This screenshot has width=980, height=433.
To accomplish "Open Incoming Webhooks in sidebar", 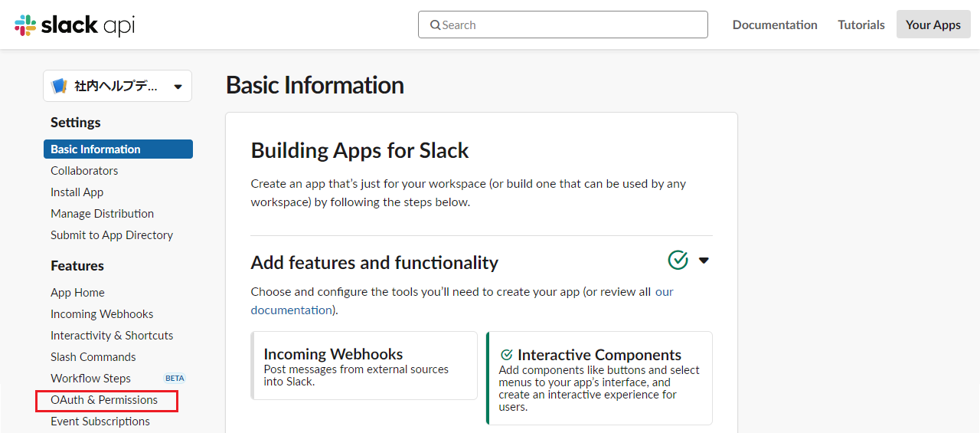I will click(x=102, y=314).
